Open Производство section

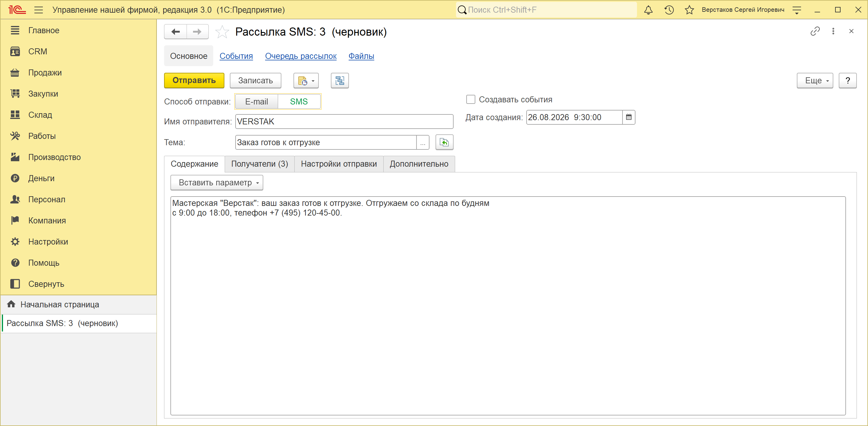tap(78, 157)
